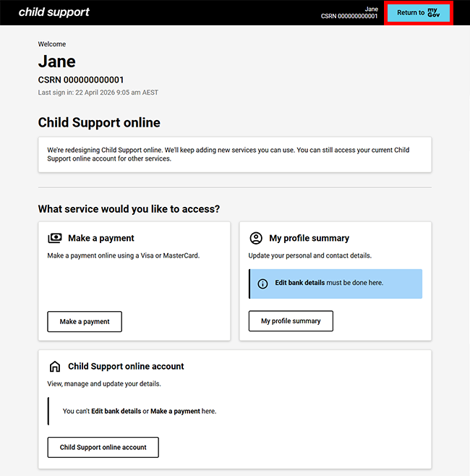Return to myGov using the header button
This screenshot has height=476, width=470.
[x=419, y=12]
